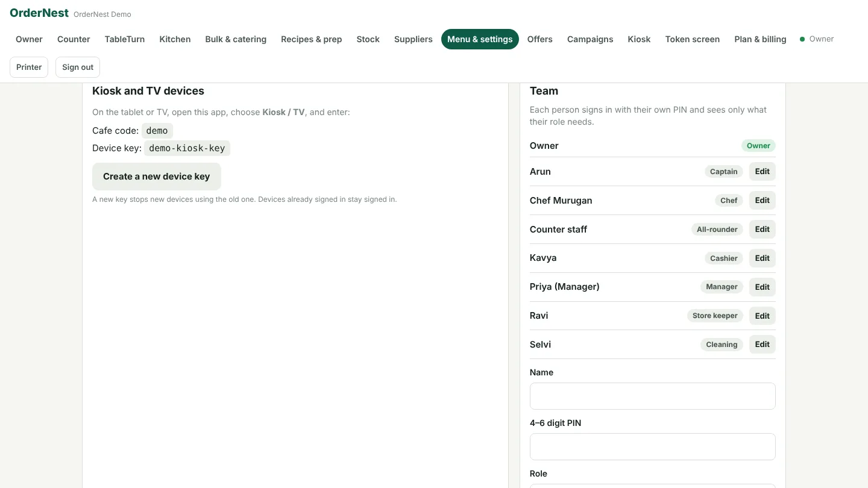Select the Menu & settings tab
Screen dimensions: 868x488
pyautogui.click(x=480, y=39)
